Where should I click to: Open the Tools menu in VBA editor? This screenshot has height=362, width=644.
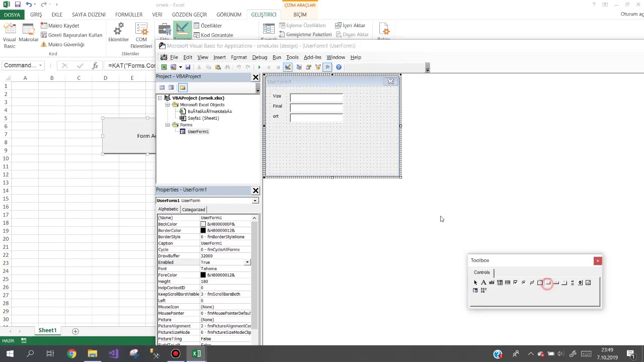click(x=292, y=57)
